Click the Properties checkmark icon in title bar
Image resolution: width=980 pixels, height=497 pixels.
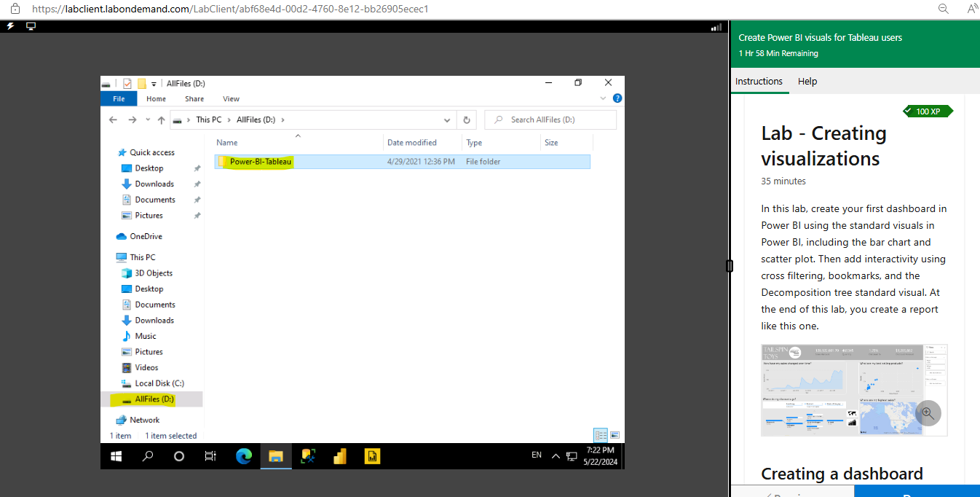(127, 83)
